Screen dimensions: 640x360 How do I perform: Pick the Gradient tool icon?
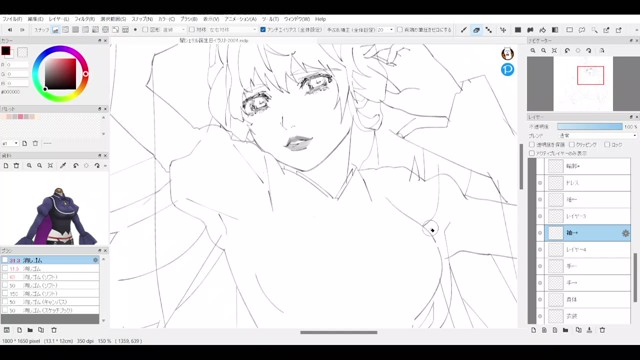coord(555,30)
